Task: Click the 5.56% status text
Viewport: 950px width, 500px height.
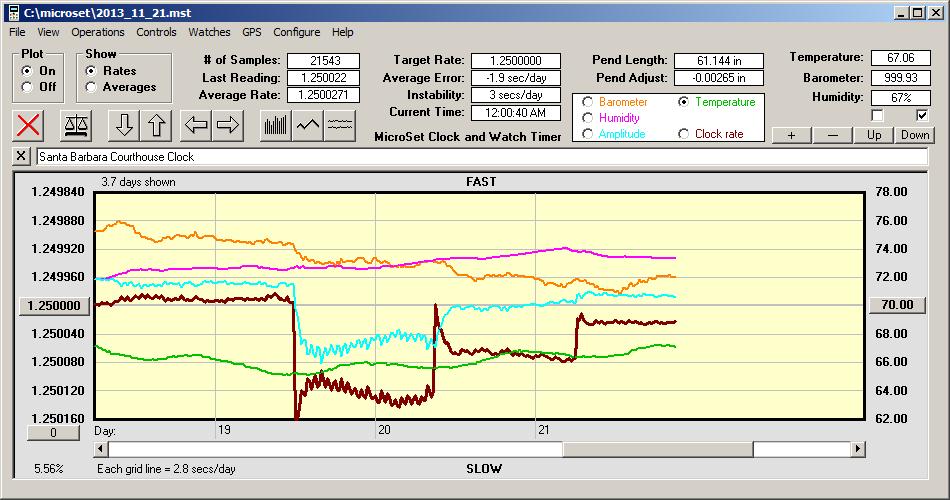Action: click(x=48, y=468)
